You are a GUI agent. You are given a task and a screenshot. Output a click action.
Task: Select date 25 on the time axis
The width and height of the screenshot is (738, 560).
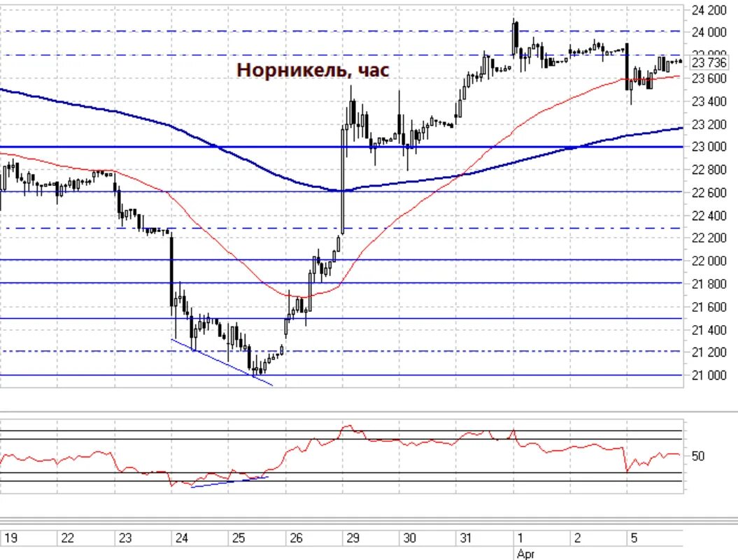click(239, 538)
